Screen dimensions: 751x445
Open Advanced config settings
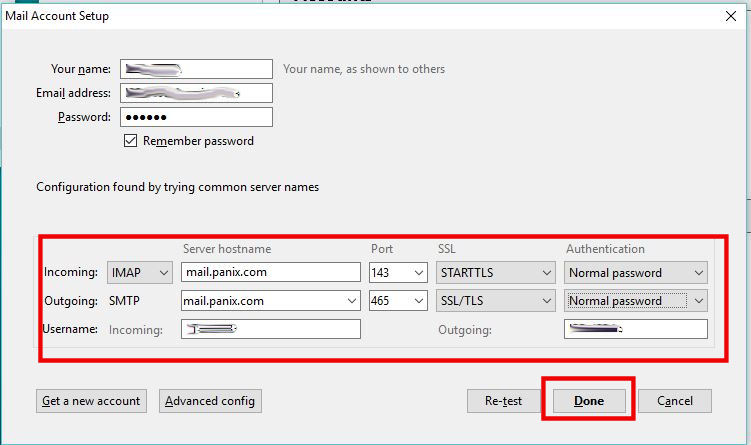210,401
